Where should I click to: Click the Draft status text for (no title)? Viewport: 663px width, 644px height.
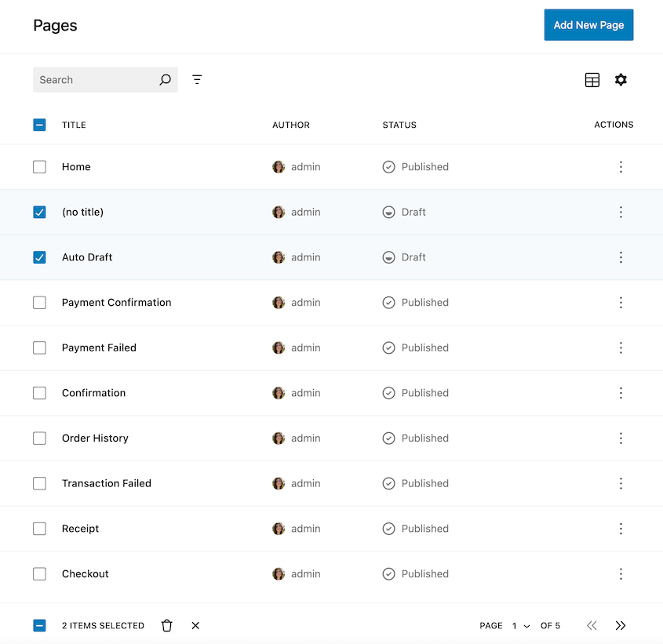tap(413, 212)
